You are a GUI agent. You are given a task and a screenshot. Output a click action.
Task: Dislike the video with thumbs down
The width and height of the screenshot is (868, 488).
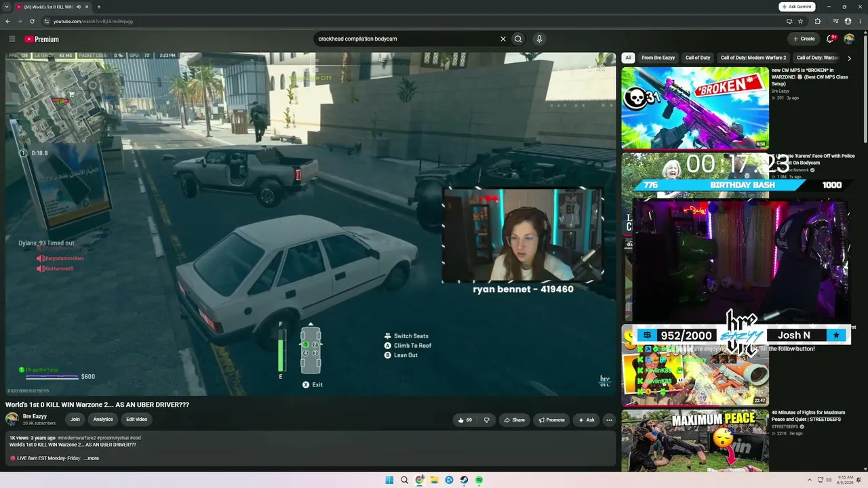coord(486,420)
